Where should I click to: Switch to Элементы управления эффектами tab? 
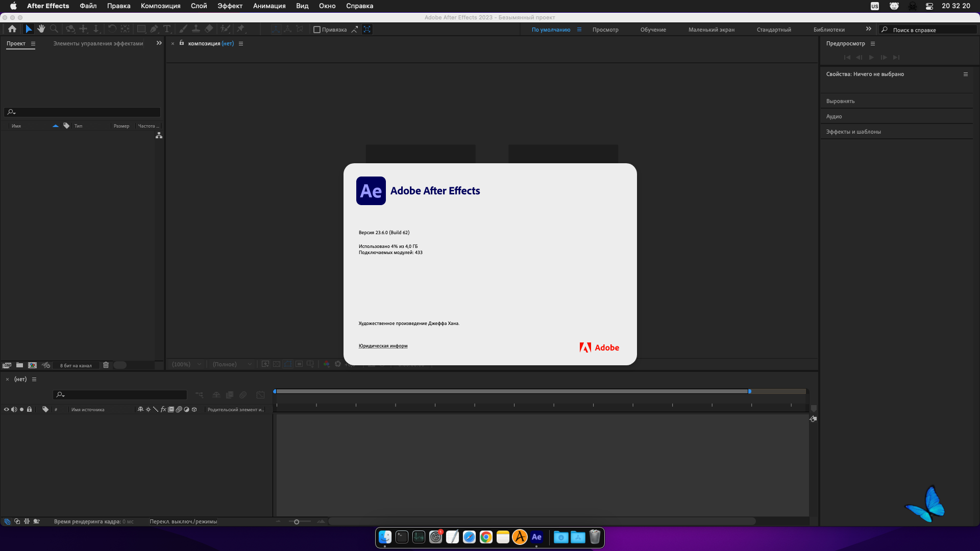98,44
